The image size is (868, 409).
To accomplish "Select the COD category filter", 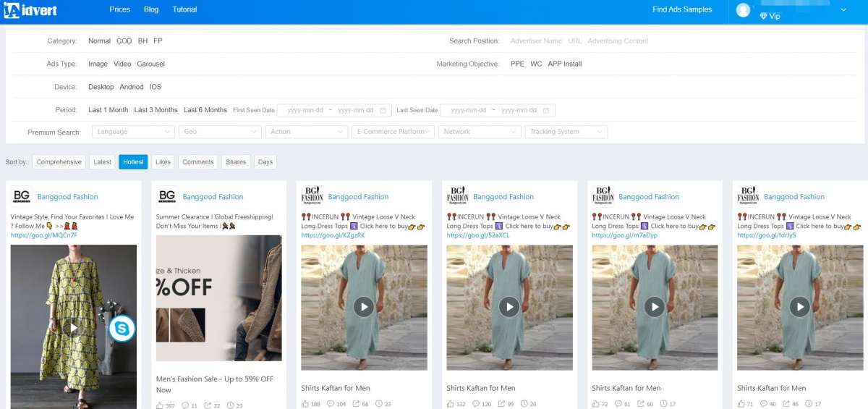I will tap(124, 41).
